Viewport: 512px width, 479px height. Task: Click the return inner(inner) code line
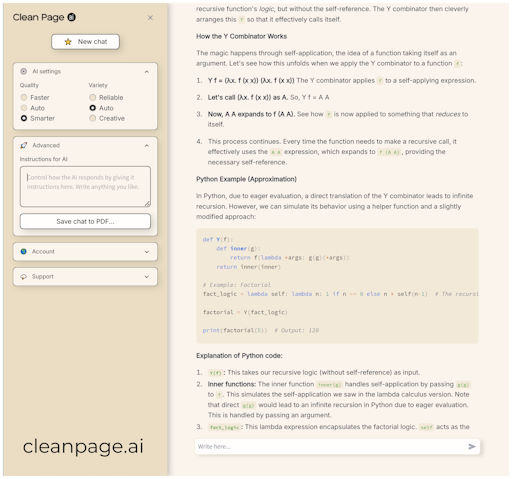(248, 267)
